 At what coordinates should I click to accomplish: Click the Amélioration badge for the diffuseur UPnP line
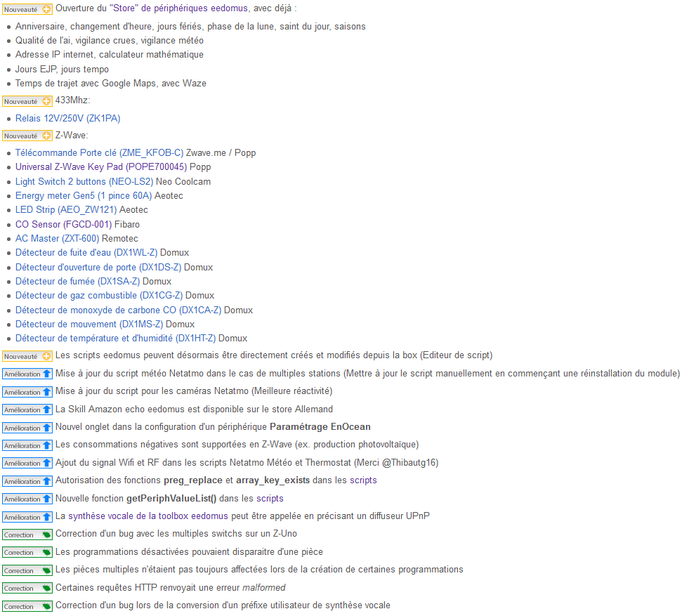[27, 517]
